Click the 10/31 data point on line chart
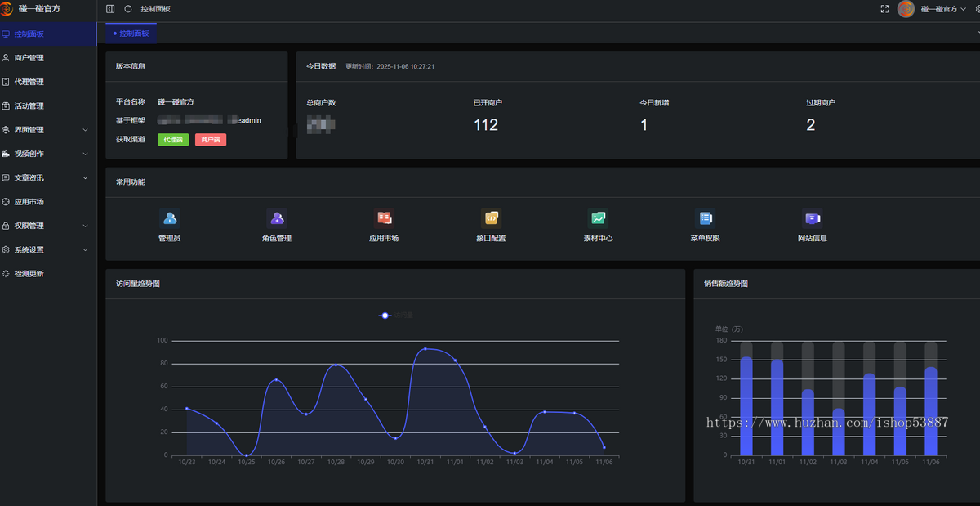Image resolution: width=980 pixels, height=506 pixels. click(425, 349)
